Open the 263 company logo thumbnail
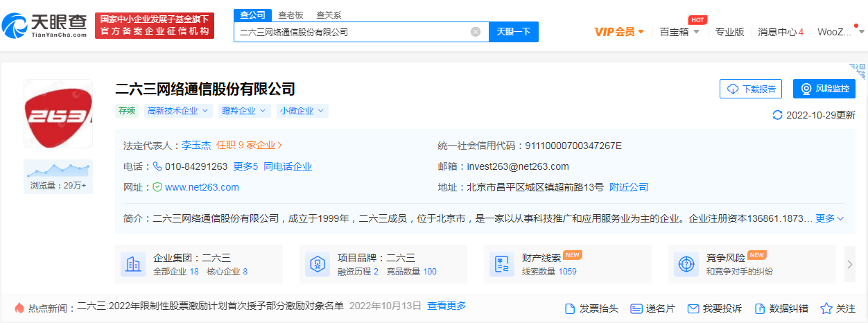This screenshot has height=323, width=868. pyautogui.click(x=58, y=114)
